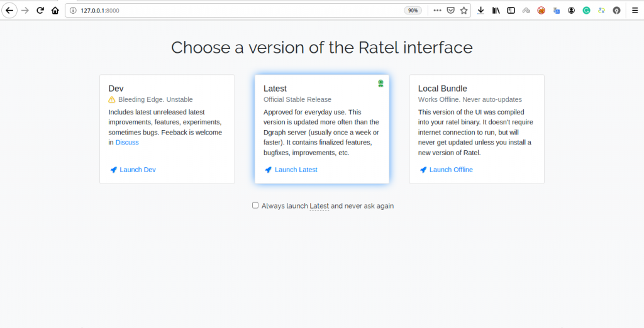Click the dotted-underlined Latest word in checkbox label
644x328 pixels.
click(319, 206)
